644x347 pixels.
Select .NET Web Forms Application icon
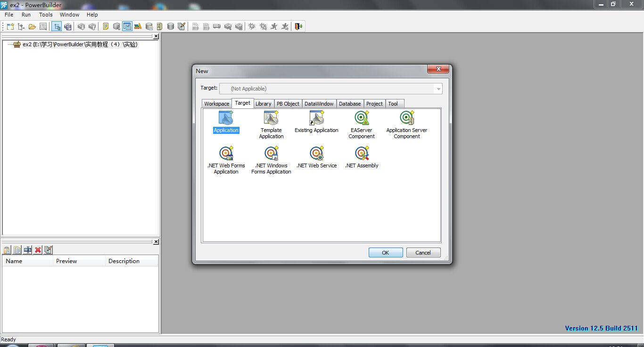pyautogui.click(x=226, y=160)
